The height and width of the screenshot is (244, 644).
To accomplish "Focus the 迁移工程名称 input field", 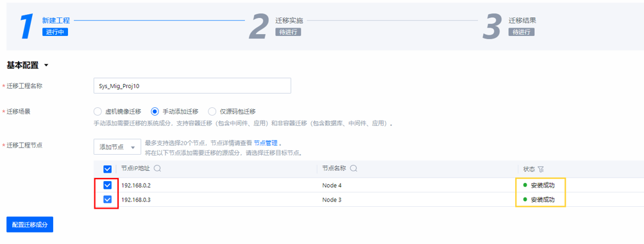I will click(x=192, y=85).
